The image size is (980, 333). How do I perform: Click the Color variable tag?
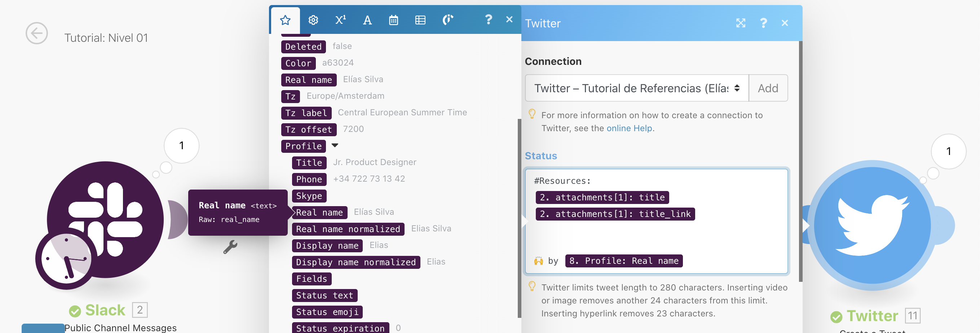pyautogui.click(x=298, y=63)
